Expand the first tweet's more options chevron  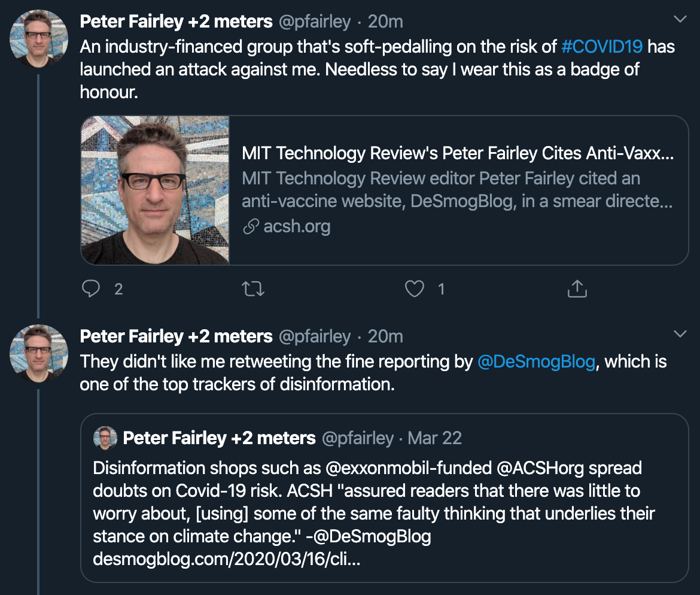680,19
